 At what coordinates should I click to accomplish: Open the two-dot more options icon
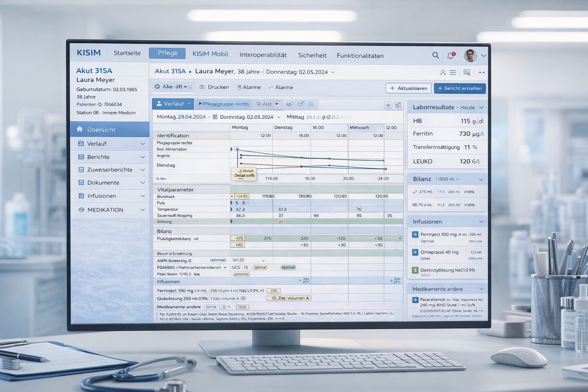(x=482, y=72)
